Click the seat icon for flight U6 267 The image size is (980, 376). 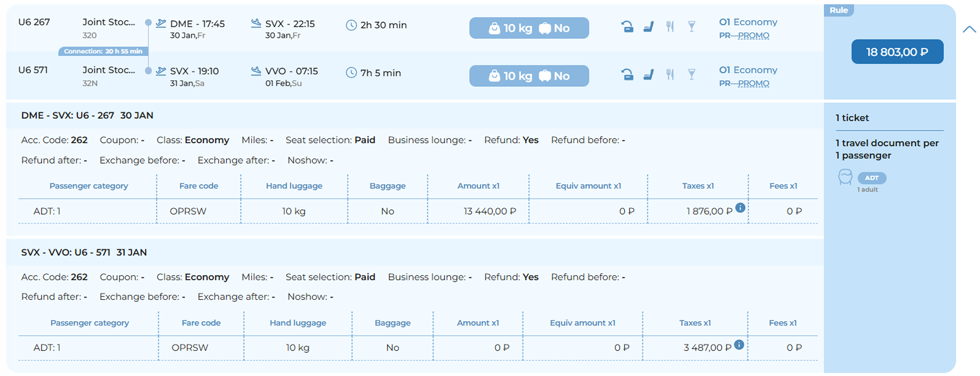click(x=649, y=27)
